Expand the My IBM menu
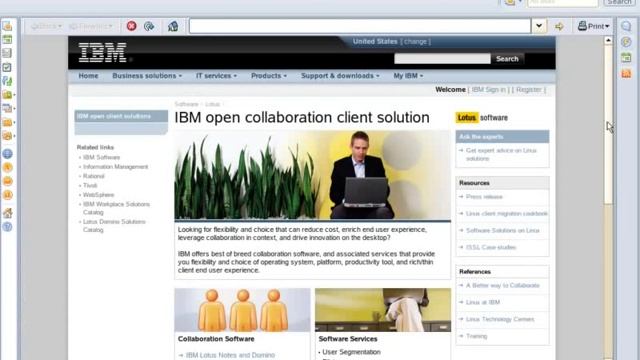The width and height of the screenshot is (640, 360). click(x=408, y=76)
